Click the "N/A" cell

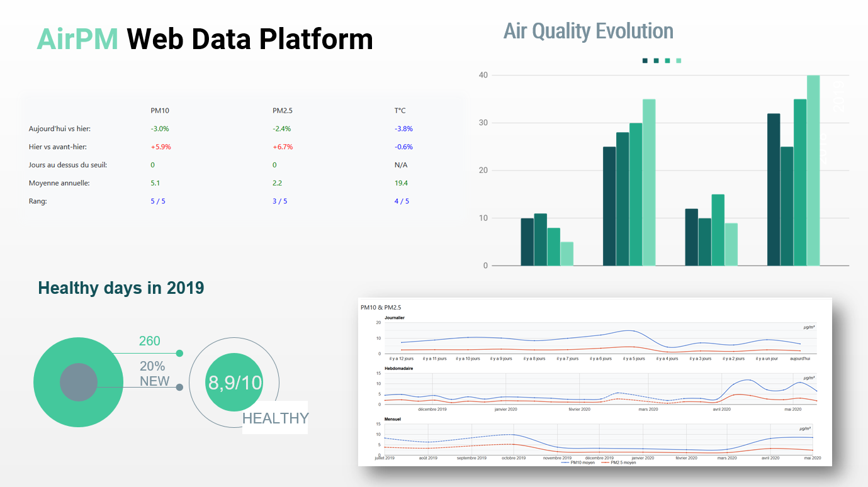400,165
